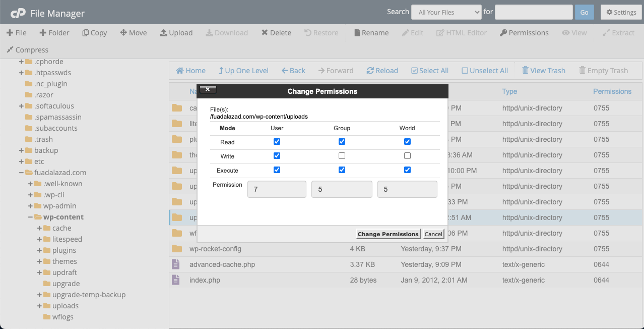Viewport: 644px width, 329px height.
Task: Click Unselect All
Action: (485, 71)
